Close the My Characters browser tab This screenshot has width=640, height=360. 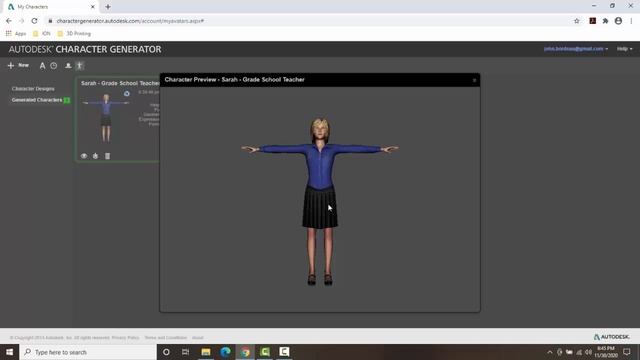point(93,7)
